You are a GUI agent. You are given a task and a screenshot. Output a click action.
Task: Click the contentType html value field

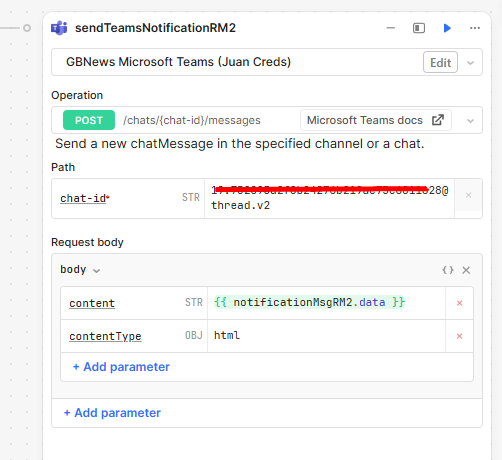pos(326,336)
